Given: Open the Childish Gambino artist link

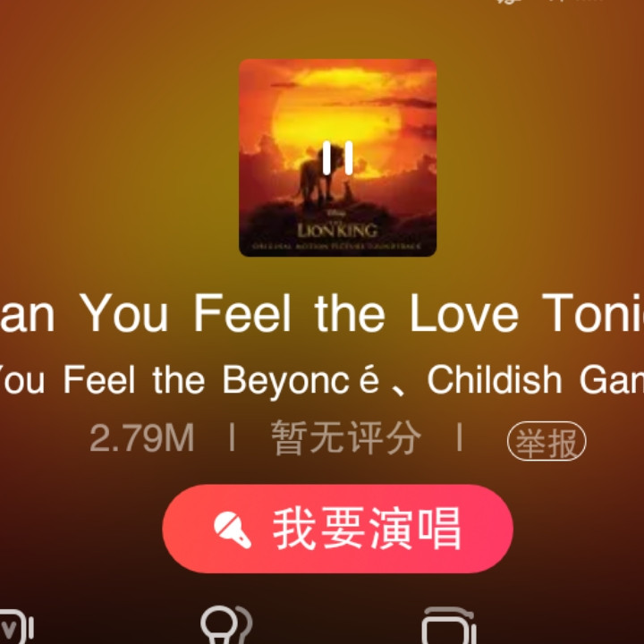Looking at the screenshot, I should click(x=536, y=380).
